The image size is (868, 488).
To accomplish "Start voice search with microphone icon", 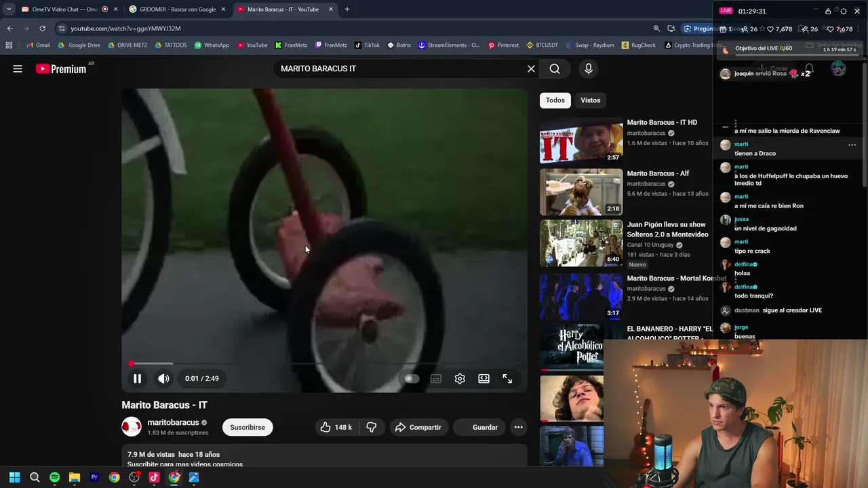I will [589, 68].
